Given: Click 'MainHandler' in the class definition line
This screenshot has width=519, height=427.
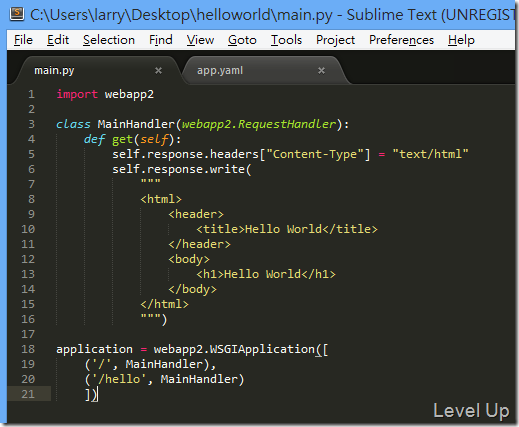Looking at the screenshot, I should click(136, 124).
